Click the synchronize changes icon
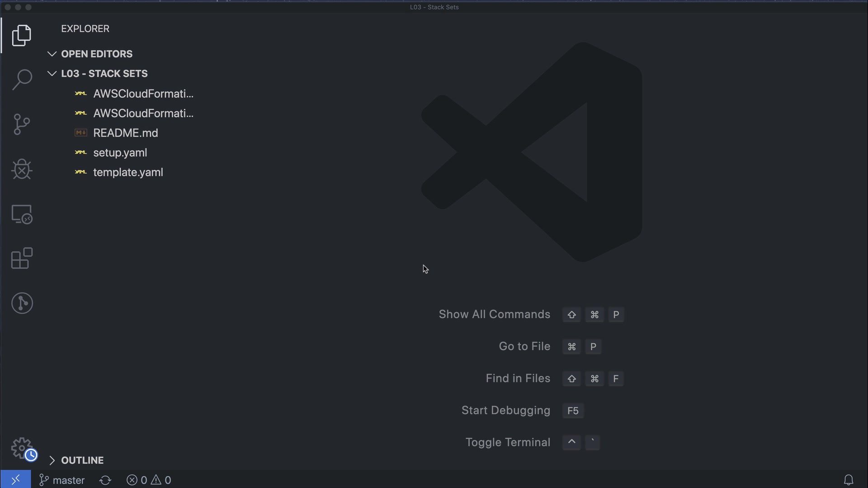This screenshot has height=488, width=868. (x=105, y=480)
